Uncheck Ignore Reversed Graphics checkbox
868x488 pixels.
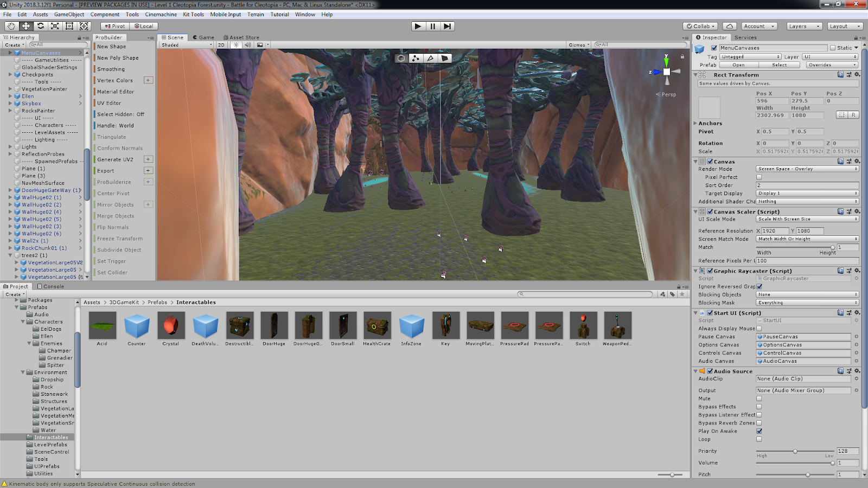(759, 287)
